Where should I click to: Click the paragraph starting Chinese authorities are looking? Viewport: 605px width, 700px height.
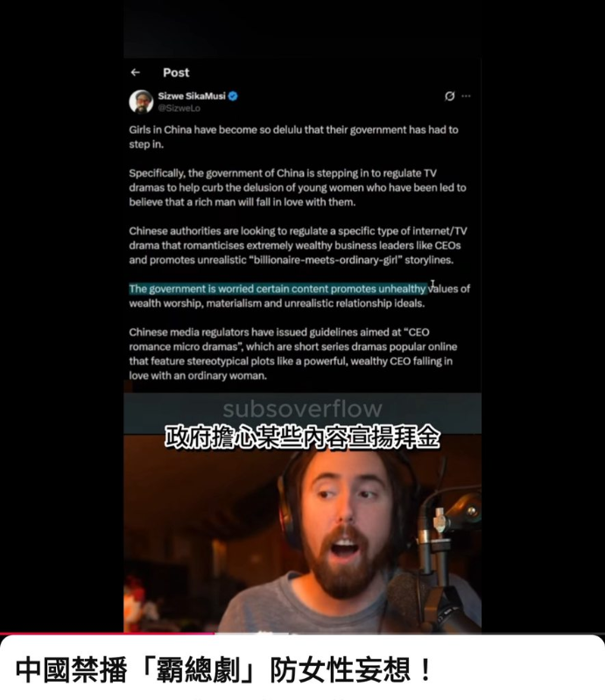click(298, 246)
